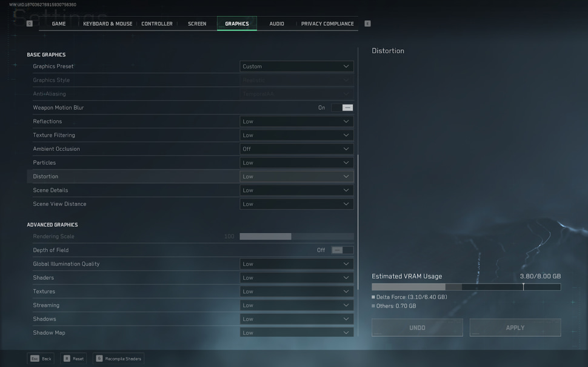
Task: Open the Global Illumination Quality dropdown
Action: (x=296, y=264)
